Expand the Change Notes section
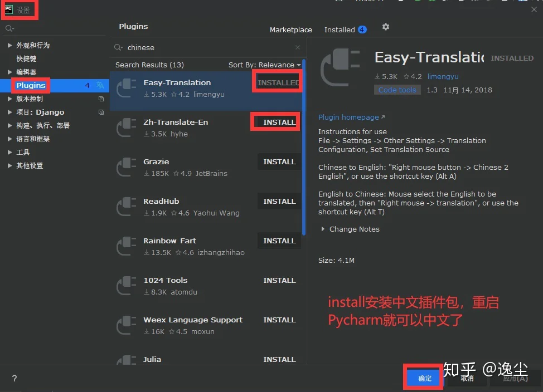Screen dimensions: 543x392 (323, 229)
